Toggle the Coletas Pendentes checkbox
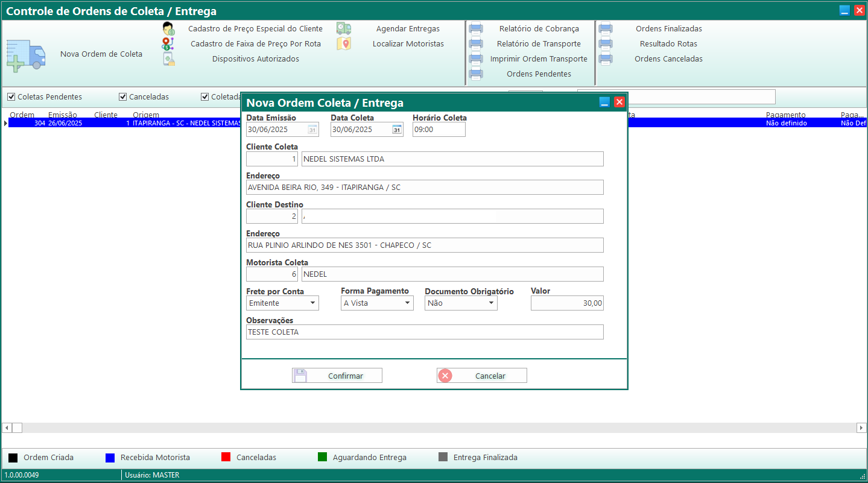 coord(11,97)
